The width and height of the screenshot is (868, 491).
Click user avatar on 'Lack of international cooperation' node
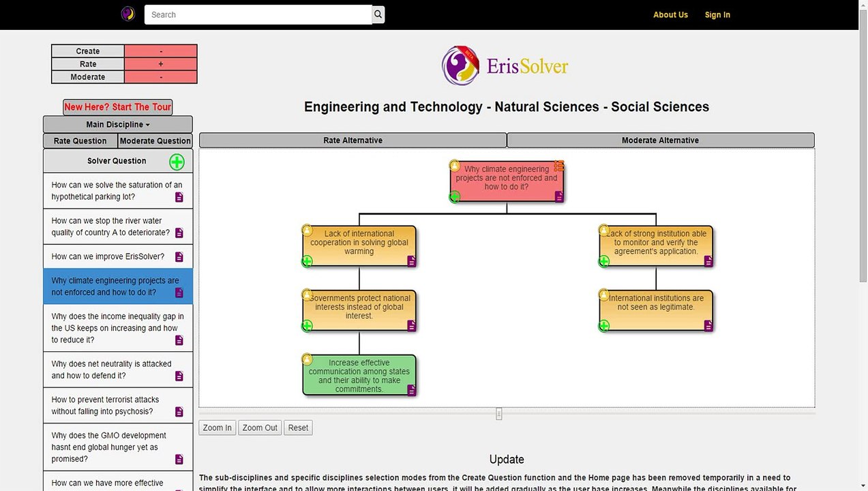307,230
